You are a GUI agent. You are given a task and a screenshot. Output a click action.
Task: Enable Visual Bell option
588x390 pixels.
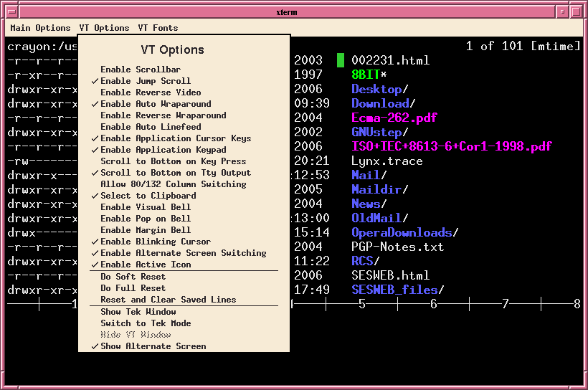pyautogui.click(x=146, y=207)
